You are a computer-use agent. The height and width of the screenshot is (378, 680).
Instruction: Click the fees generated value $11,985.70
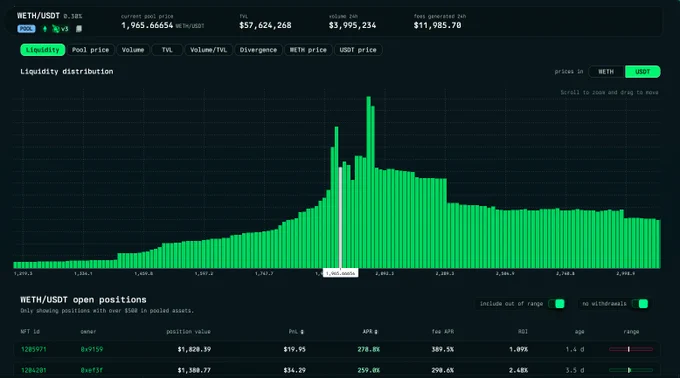point(437,26)
